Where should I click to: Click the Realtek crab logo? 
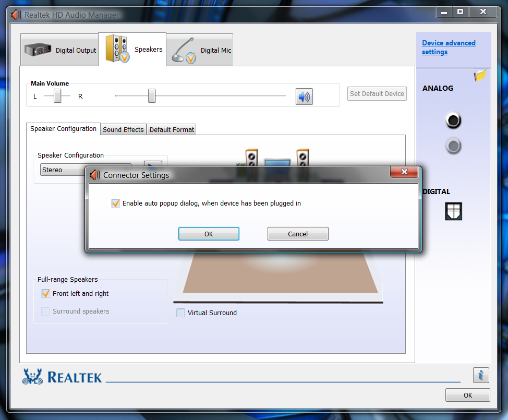point(32,377)
